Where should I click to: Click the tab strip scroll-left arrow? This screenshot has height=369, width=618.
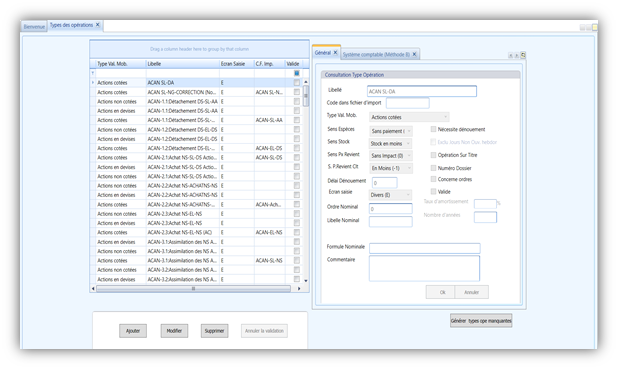tap(510, 55)
